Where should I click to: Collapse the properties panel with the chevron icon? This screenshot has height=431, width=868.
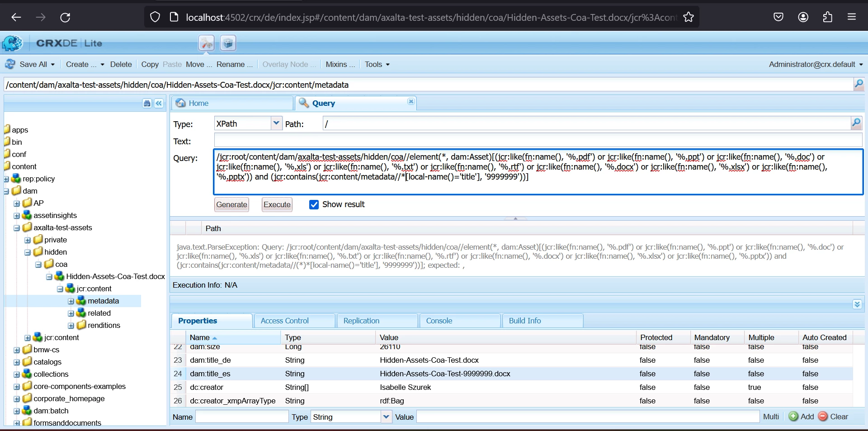[x=858, y=304]
